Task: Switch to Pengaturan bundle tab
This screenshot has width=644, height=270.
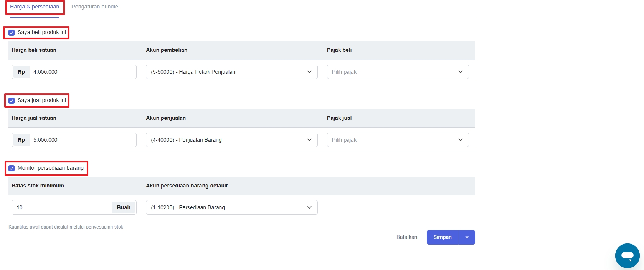Action: (95, 7)
